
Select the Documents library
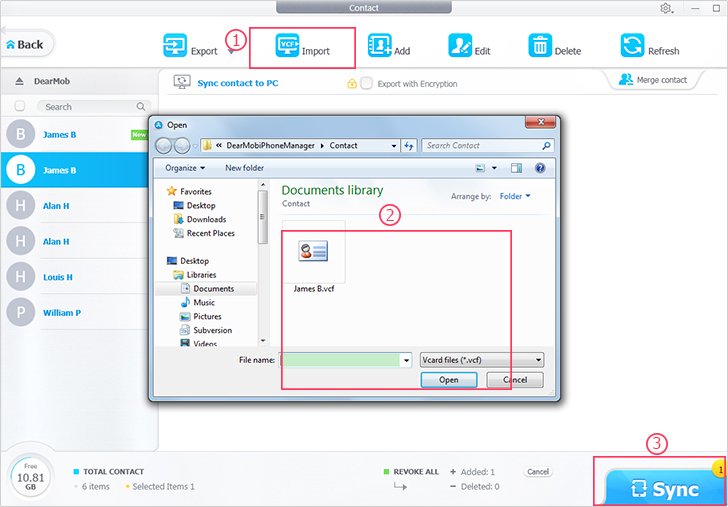[x=207, y=289]
